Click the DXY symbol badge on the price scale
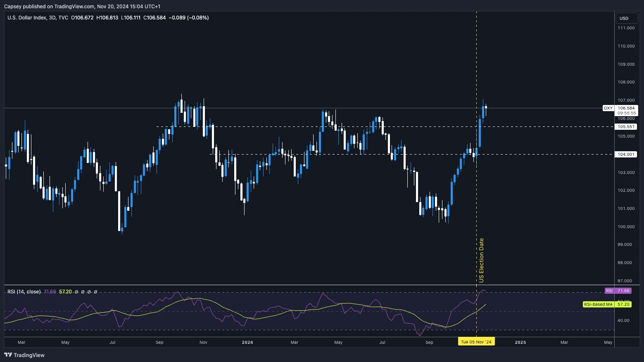This screenshot has width=644, height=362. coord(608,108)
